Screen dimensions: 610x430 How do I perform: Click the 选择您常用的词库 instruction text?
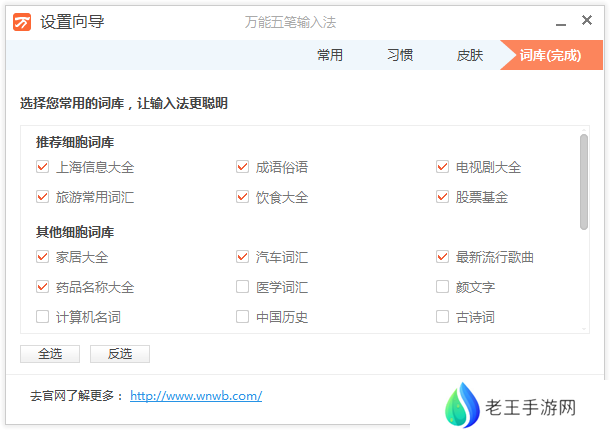tap(124, 104)
